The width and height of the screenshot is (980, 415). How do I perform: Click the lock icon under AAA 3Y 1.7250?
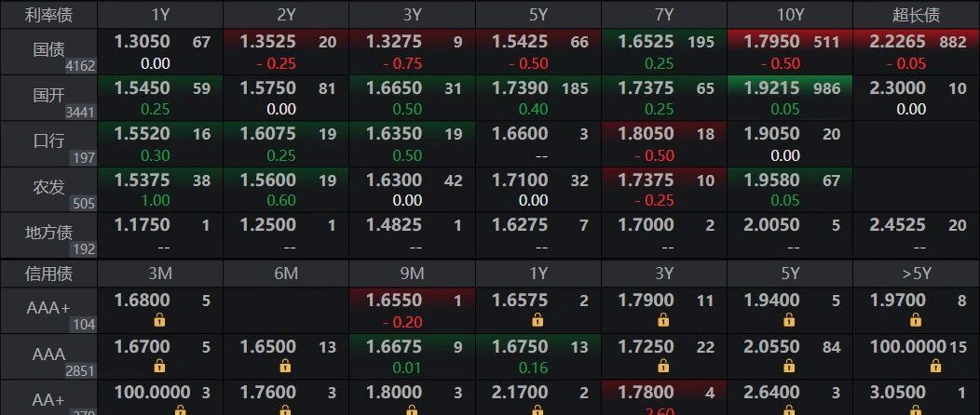point(663,366)
